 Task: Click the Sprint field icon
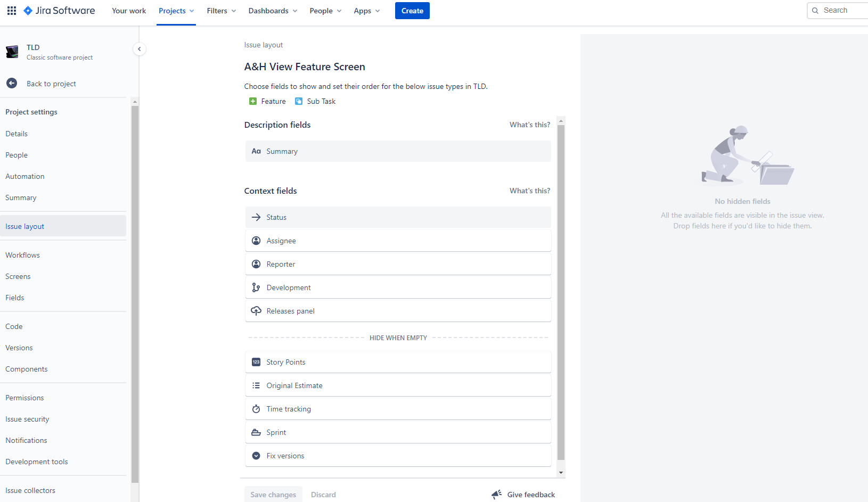point(256,432)
